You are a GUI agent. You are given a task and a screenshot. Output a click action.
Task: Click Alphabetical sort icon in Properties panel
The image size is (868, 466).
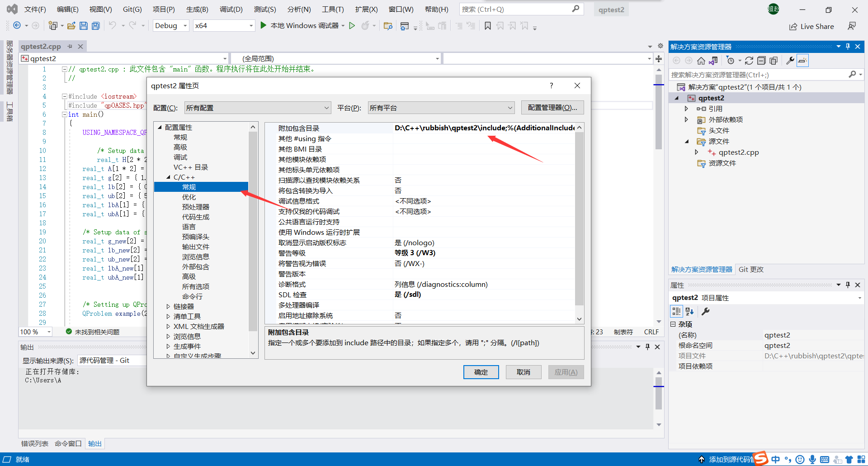[x=689, y=311]
